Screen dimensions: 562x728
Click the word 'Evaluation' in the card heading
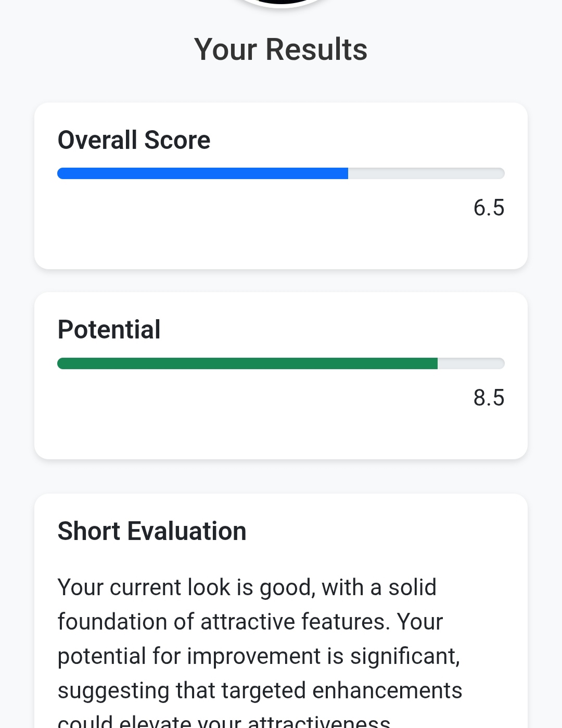coord(187,531)
